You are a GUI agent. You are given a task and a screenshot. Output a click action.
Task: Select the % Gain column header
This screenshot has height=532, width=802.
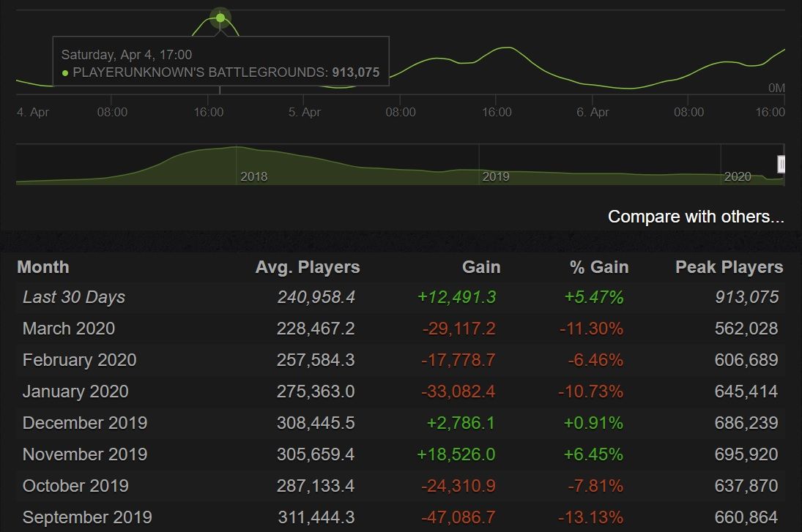click(599, 267)
